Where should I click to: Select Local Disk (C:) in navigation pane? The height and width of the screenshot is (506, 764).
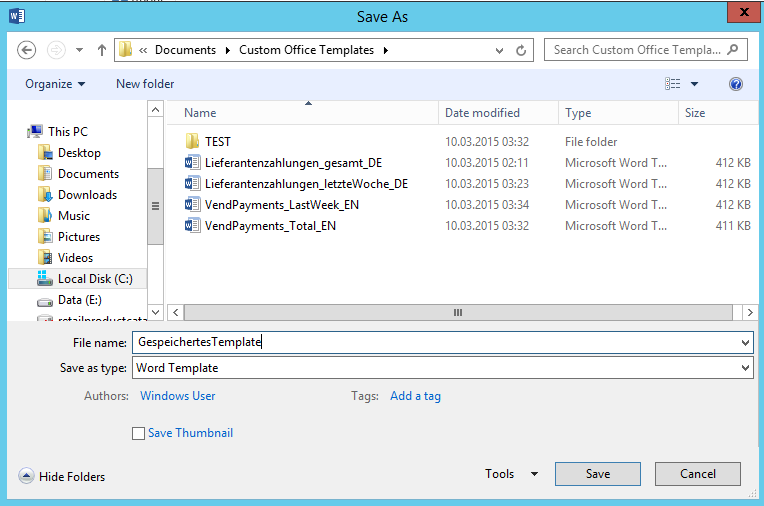[94, 279]
